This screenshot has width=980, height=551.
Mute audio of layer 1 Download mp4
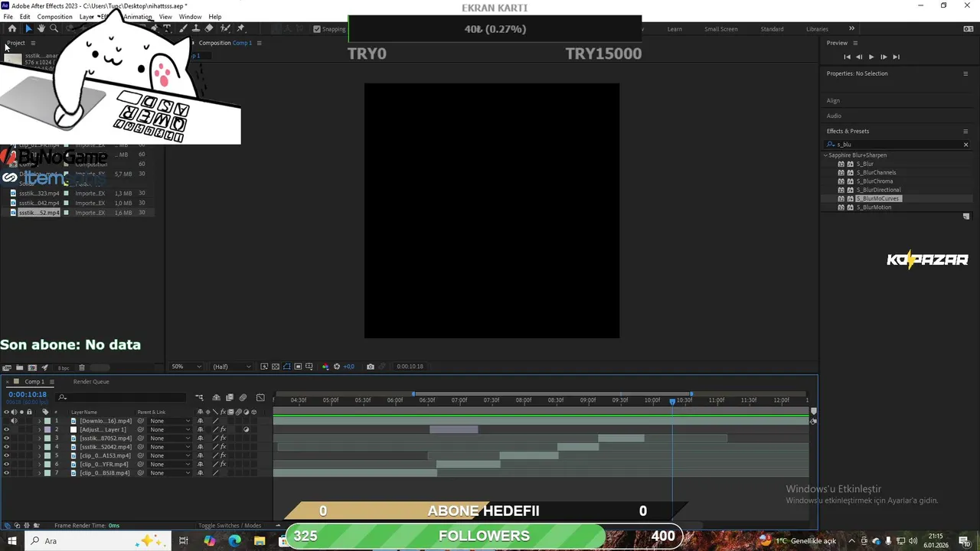[x=14, y=421]
